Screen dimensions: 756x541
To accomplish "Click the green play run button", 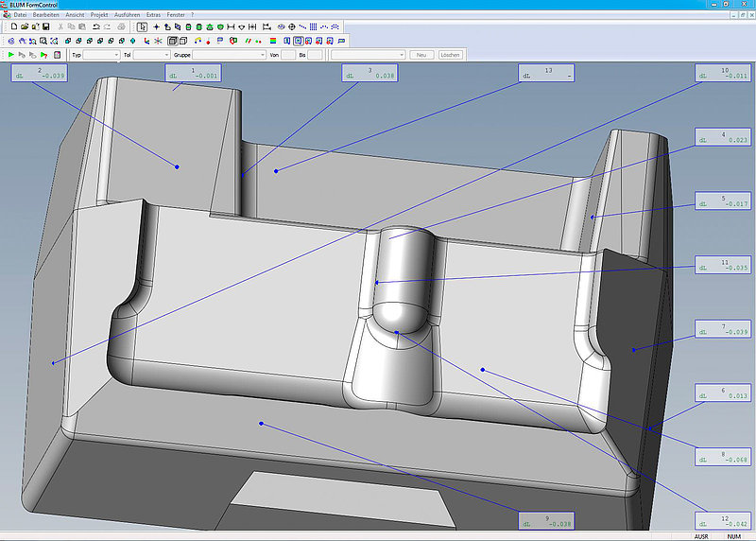I will pos(11,55).
